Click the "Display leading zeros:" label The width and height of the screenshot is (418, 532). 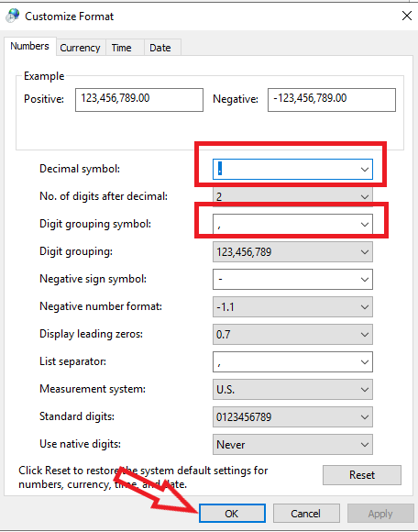point(91,334)
